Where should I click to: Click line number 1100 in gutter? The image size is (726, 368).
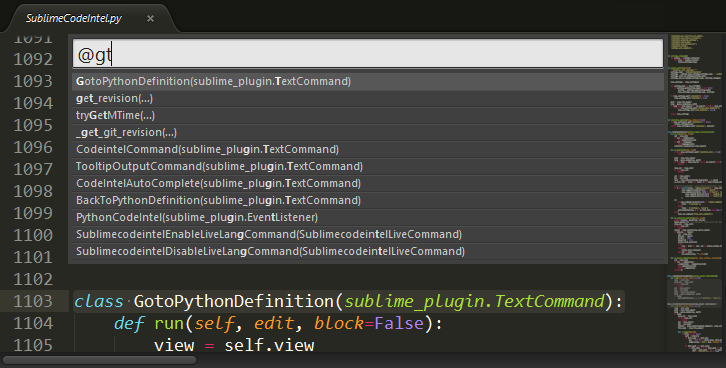click(x=33, y=235)
